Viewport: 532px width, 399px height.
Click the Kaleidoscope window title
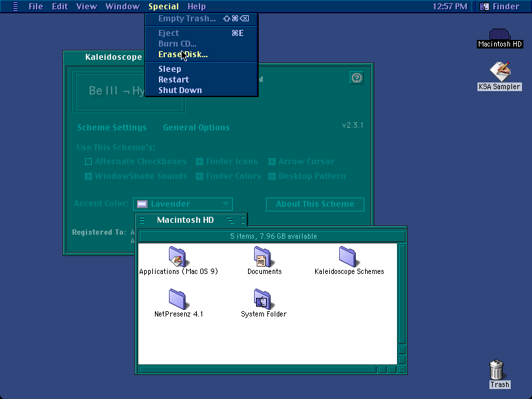(x=113, y=57)
